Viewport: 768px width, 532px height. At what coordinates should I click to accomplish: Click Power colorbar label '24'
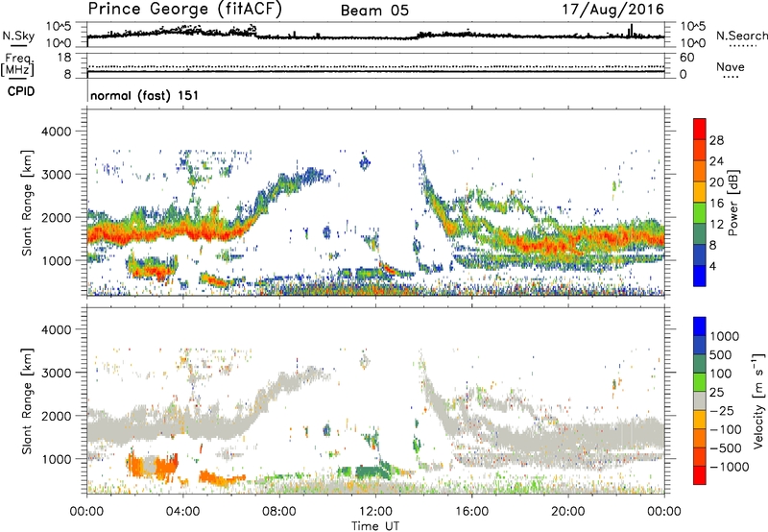point(716,161)
